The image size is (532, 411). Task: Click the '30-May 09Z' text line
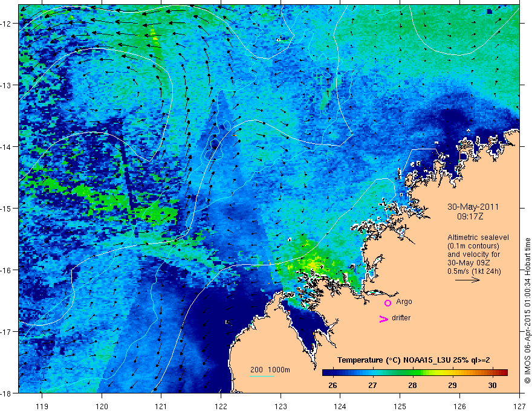click(468, 263)
